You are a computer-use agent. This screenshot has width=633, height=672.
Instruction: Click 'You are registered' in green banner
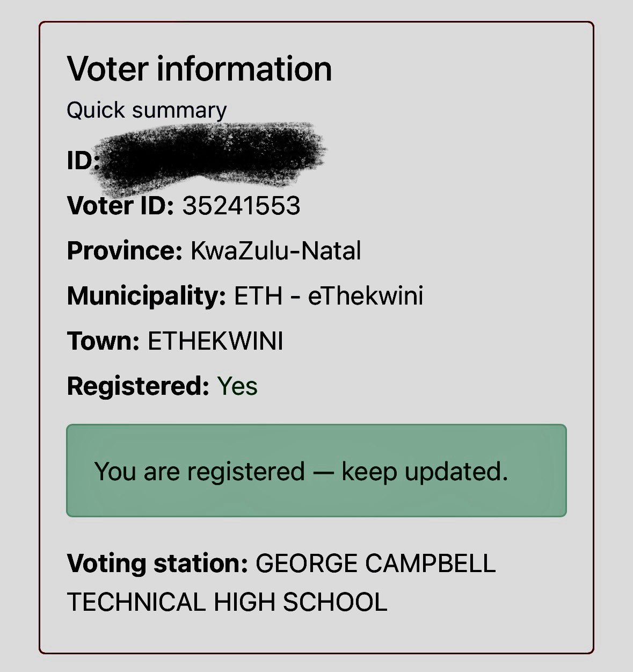tap(199, 471)
